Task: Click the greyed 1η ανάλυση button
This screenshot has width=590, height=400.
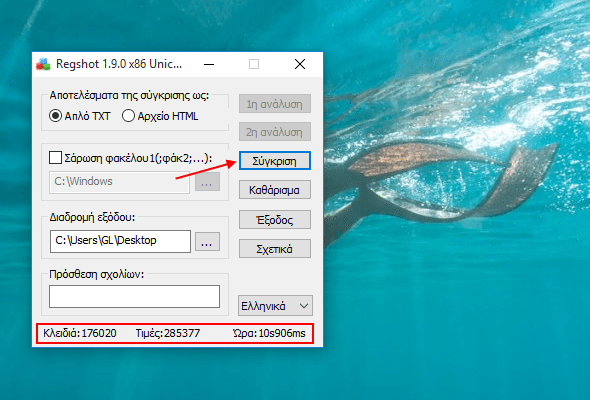Action: [x=275, y=103]
